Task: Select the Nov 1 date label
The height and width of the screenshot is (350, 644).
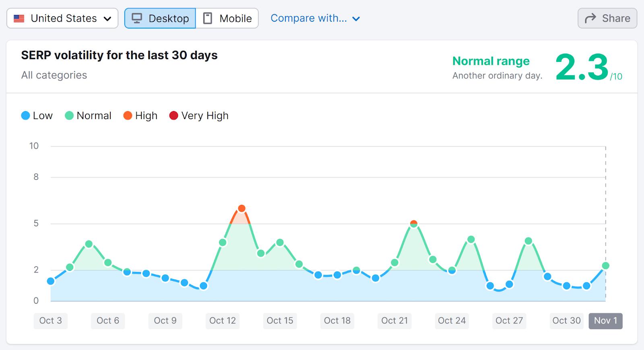Action: 605,321
